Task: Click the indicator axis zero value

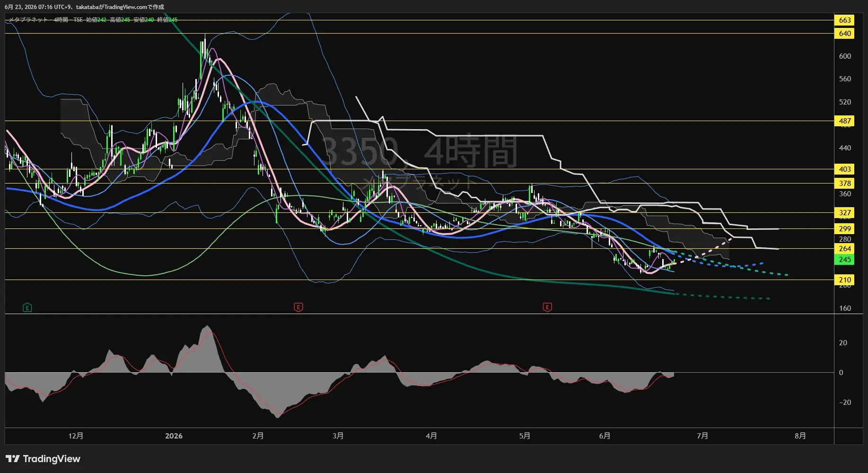Action: (x=841, y=372)
